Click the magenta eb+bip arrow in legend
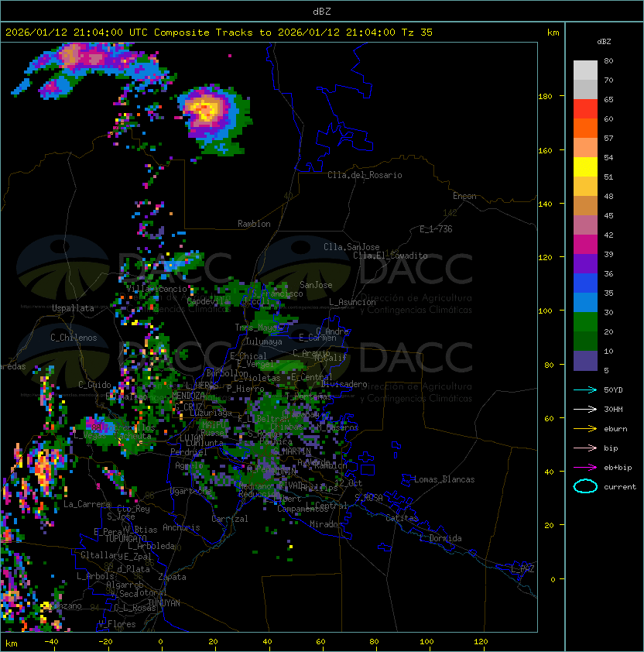The image size is (644, 652). click(x=585, y=468)
